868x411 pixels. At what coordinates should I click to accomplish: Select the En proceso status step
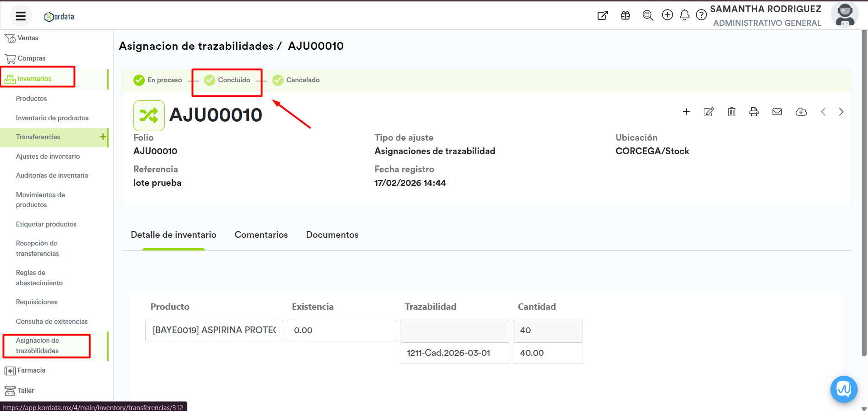tap(158, 80)
